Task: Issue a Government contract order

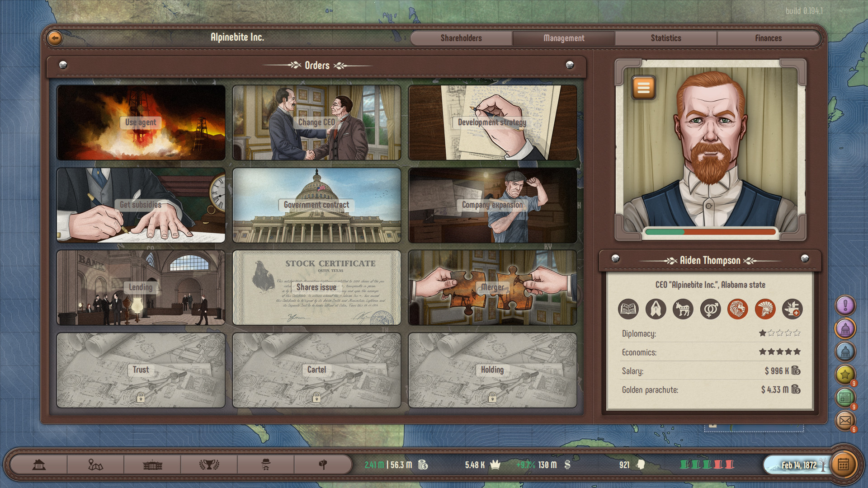Action: coord(316,205)
